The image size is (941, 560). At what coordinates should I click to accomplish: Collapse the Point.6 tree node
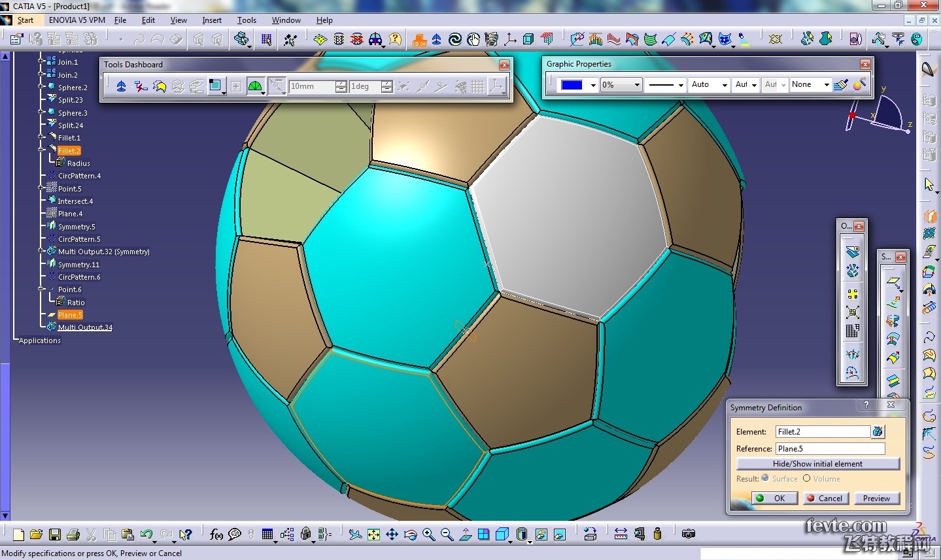pos(41,289)
